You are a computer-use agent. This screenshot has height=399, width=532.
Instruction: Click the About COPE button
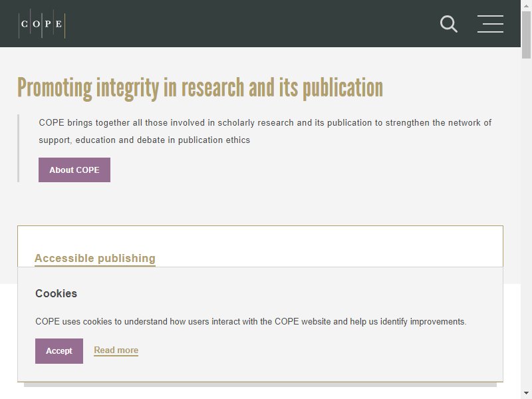click(74, 170)
